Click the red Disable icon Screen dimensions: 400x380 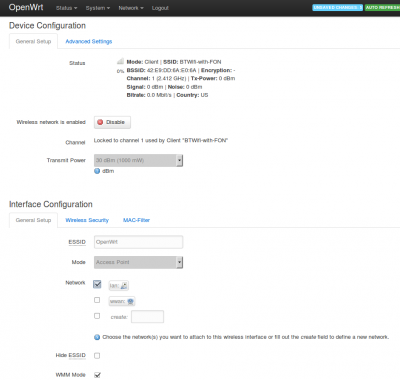[x=100, y=122]
